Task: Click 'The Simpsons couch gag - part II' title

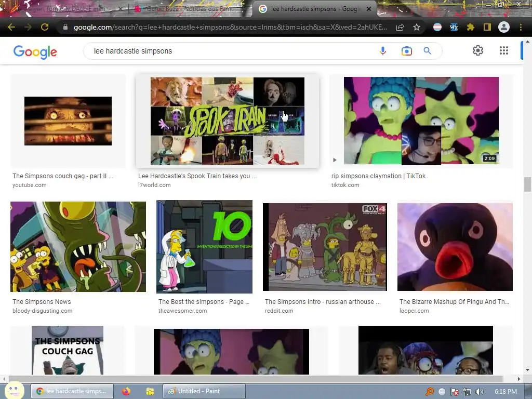Action: 63,176
